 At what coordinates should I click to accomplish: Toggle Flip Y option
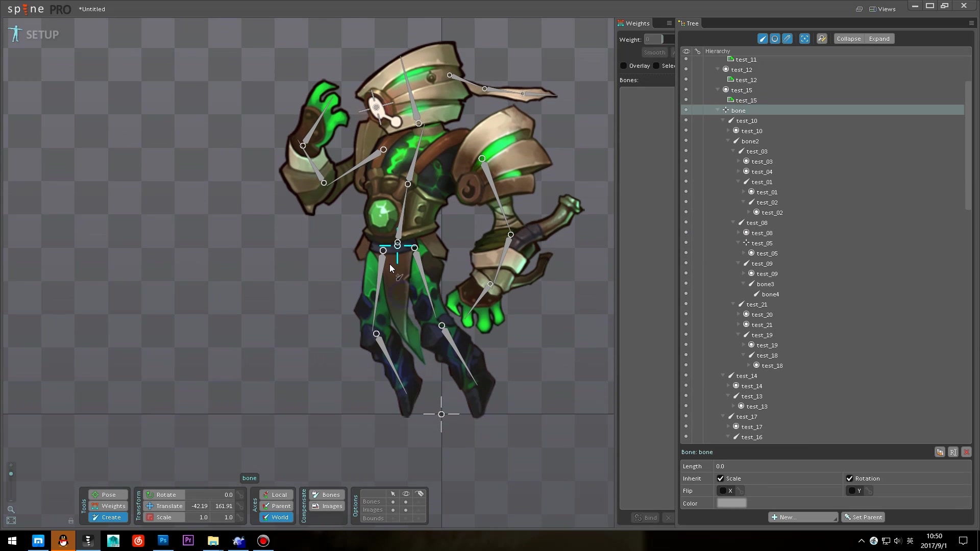point(852,491)
